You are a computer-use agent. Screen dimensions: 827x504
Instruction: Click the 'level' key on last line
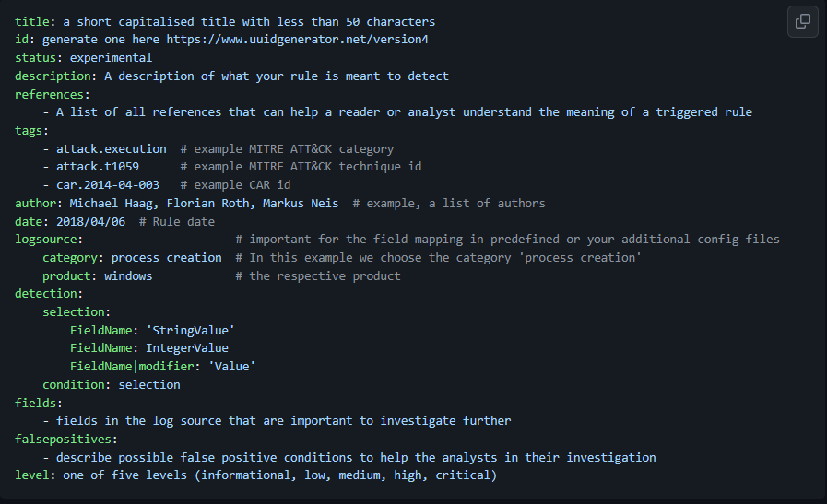click(32, 475)
